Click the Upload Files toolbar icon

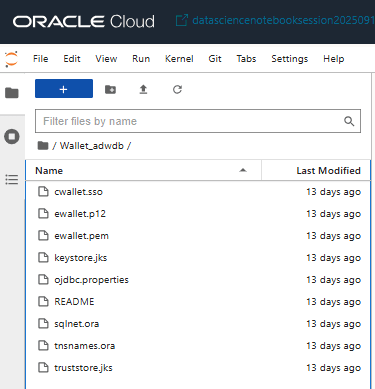tap(143, 89)
